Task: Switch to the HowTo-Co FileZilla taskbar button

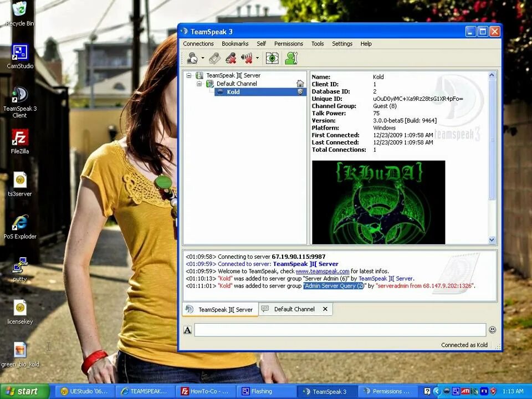Action: [x=205, y=392]
